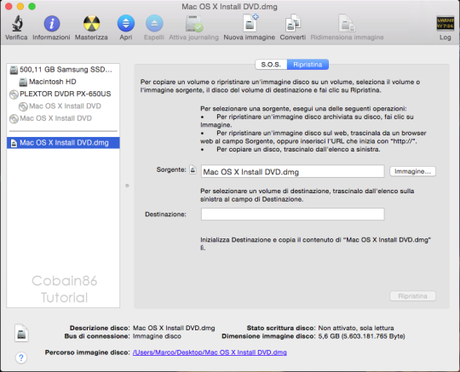
Task: Open the disk image path link
Action: click(210, 352)
